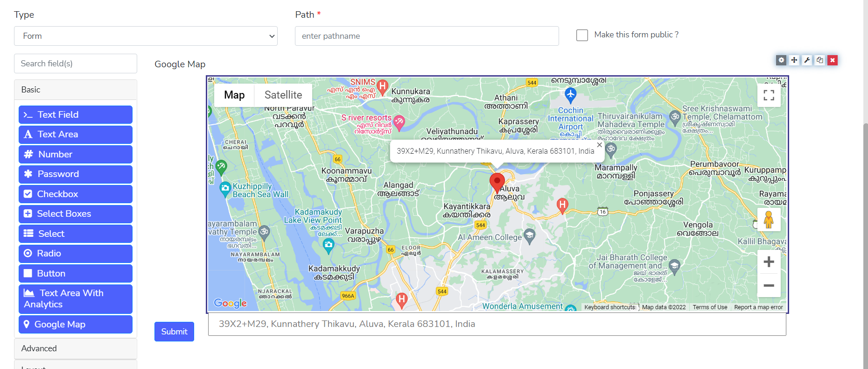Add Text Area With Analytics component
Image resolution: width=868 pixels, height=369 pixels.
click(x=76, y=299)
